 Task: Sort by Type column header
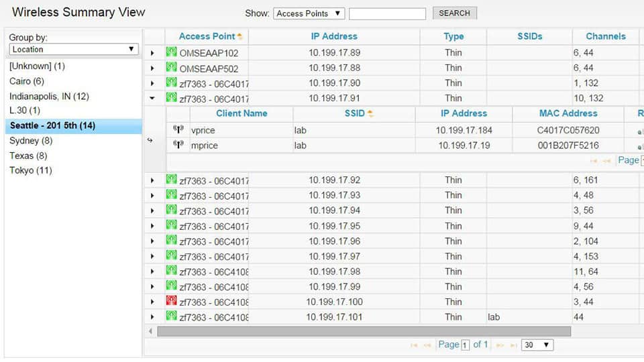click(453, 36)
